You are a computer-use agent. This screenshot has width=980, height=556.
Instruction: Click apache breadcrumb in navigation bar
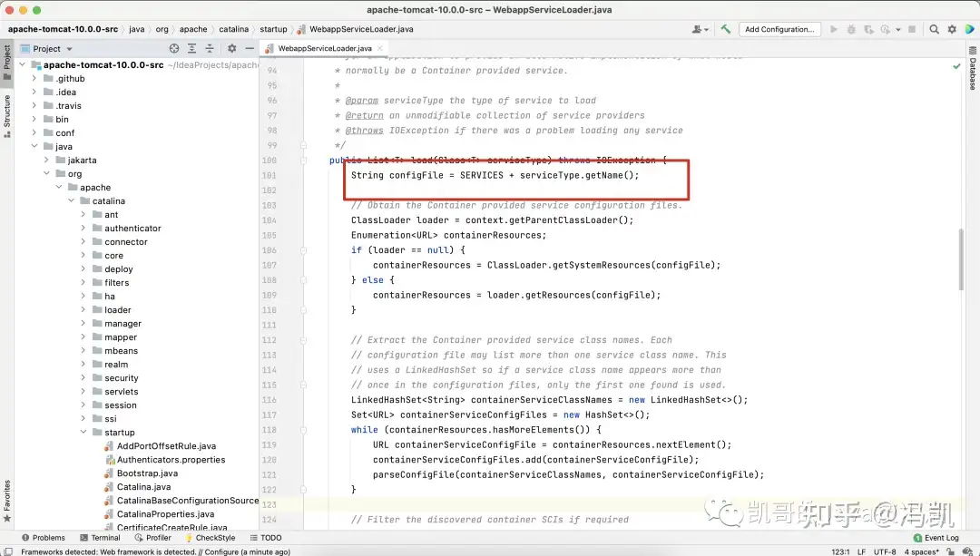click(193, 29)
